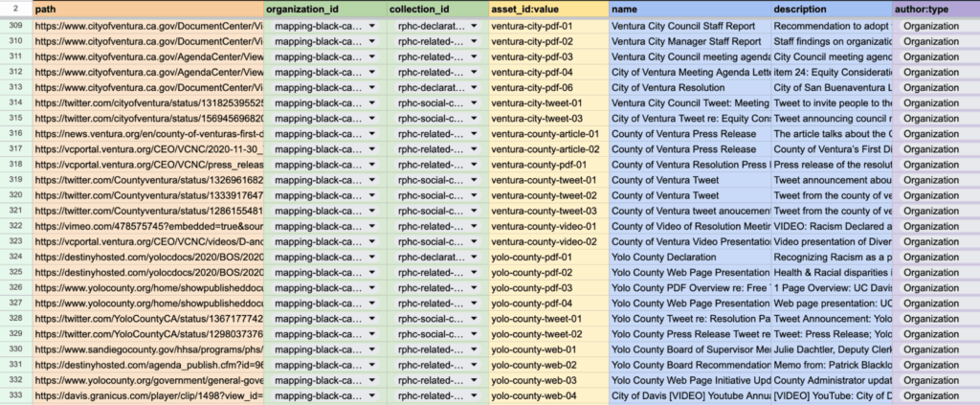Select row number 324 header

16,257
